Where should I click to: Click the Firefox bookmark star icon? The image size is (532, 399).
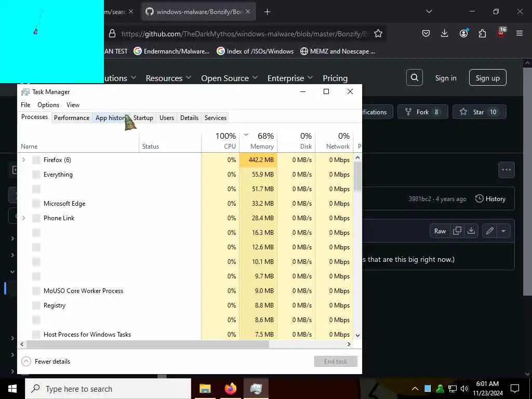[x=378, y=33]
